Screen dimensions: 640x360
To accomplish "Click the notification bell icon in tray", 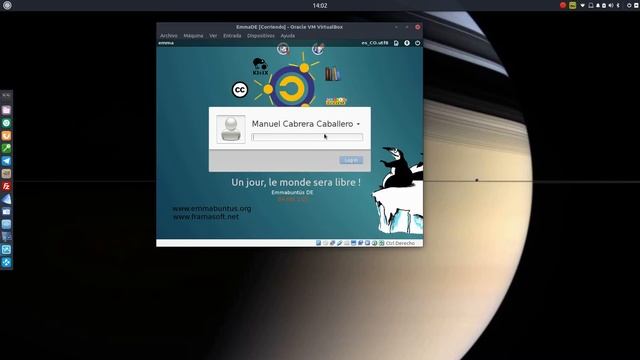I will (x=598, y=5).
